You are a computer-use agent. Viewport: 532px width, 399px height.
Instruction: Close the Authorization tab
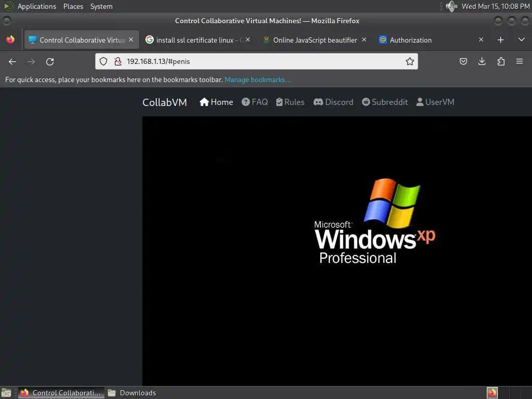481,39
